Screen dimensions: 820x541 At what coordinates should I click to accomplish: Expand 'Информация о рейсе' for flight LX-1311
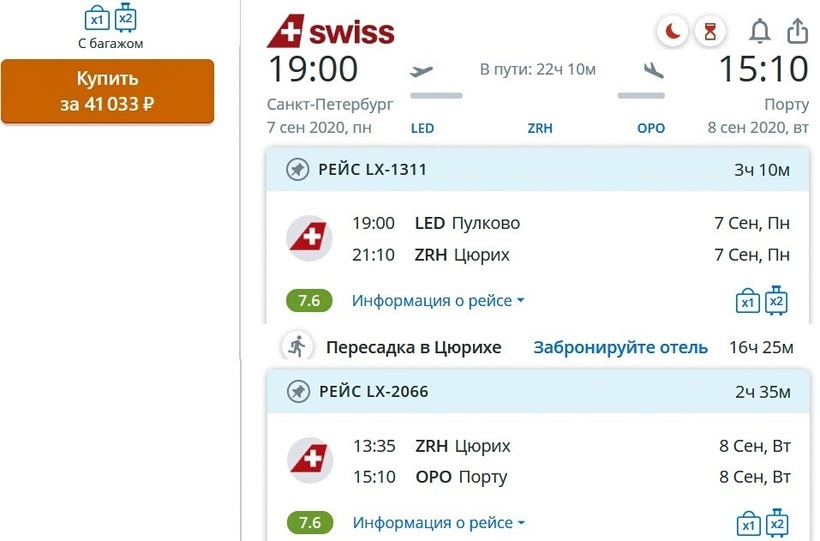coord(438,300)
